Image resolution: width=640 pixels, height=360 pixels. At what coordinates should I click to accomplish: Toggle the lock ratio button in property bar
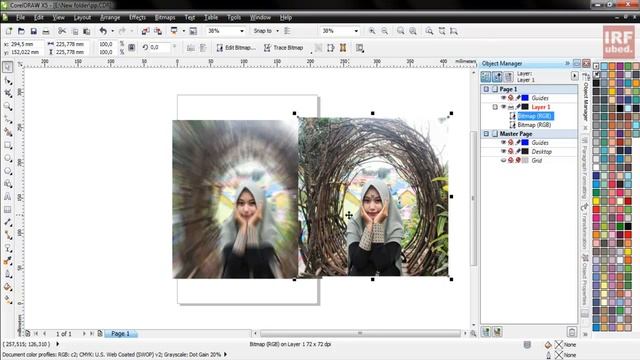131,48
